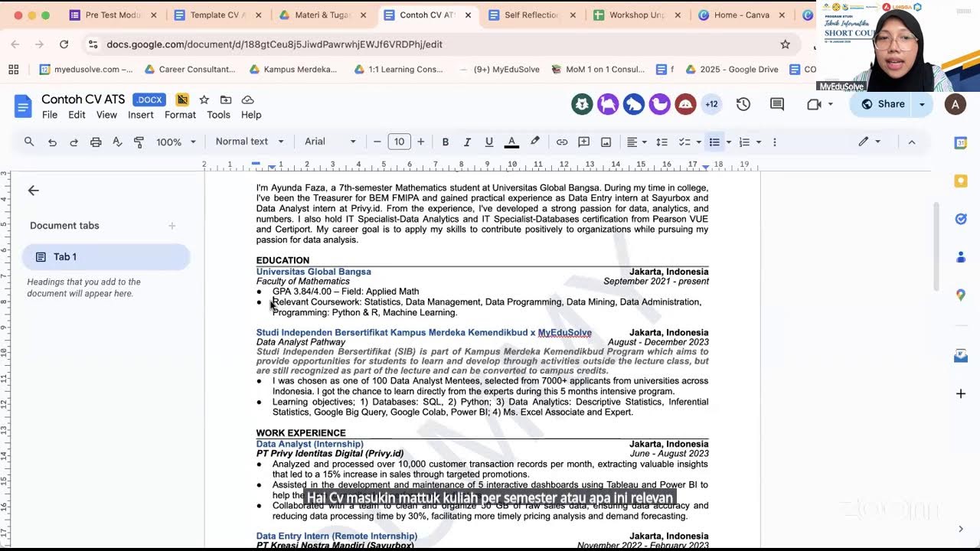
Task: Open the Normal text style dropdown
Action: pyautogui.click(x=250, y=142)
